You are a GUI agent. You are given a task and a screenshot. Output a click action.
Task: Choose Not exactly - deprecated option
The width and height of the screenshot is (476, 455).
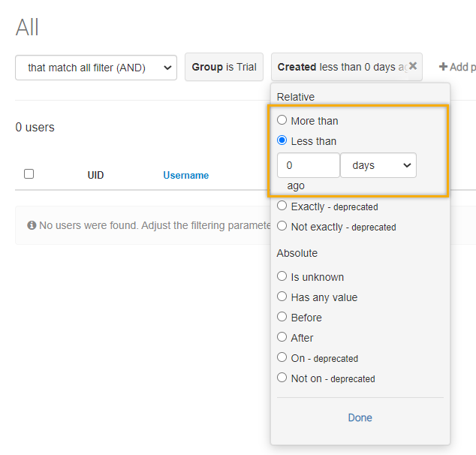pos(282,226)
